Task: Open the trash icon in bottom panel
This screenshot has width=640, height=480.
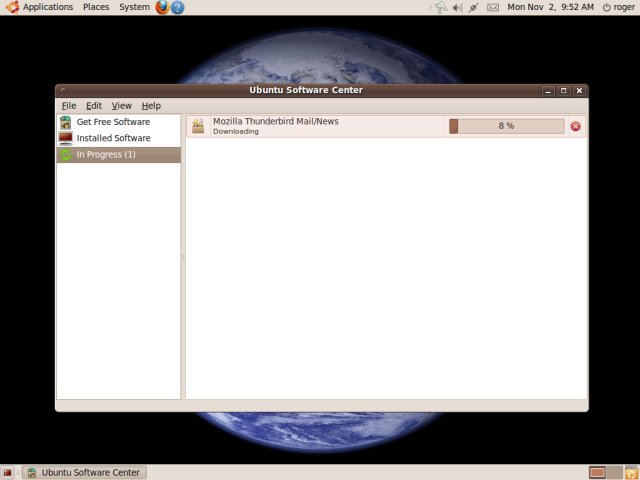Action: (x=632, y=473)
